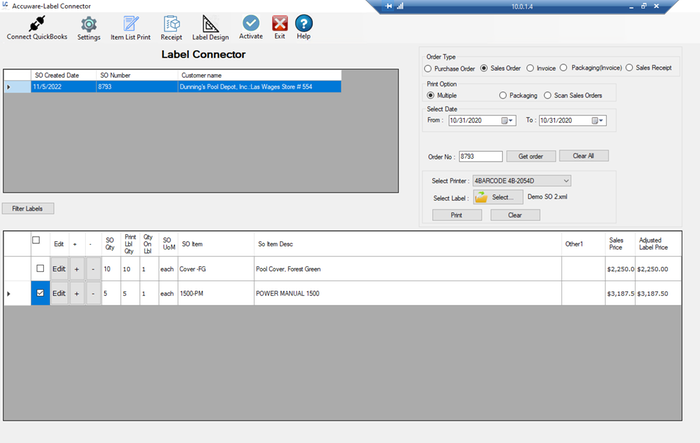Expand the Select Printer dropdown
Image resolution: width=700 pixels, height=443 pixels.
point(566,181)
